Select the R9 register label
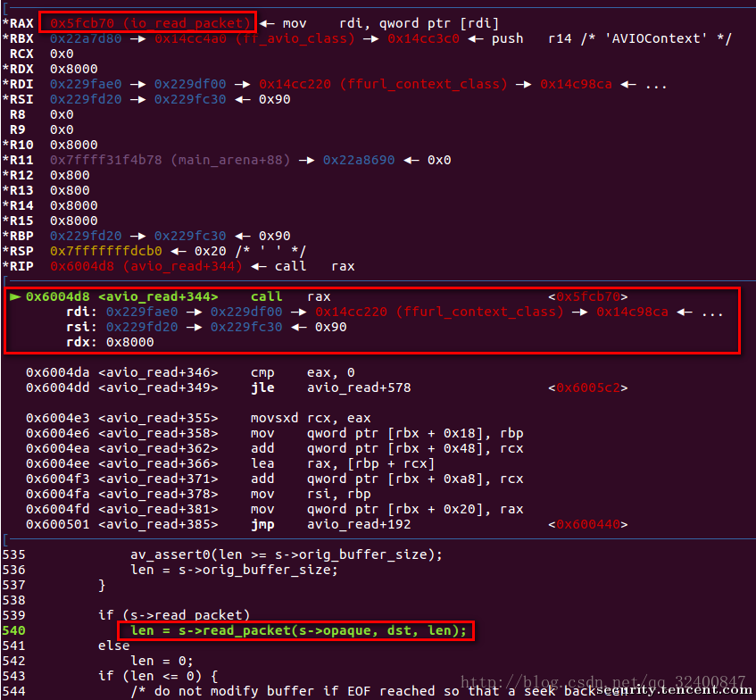The image size is (756, 700). [17, 129]
